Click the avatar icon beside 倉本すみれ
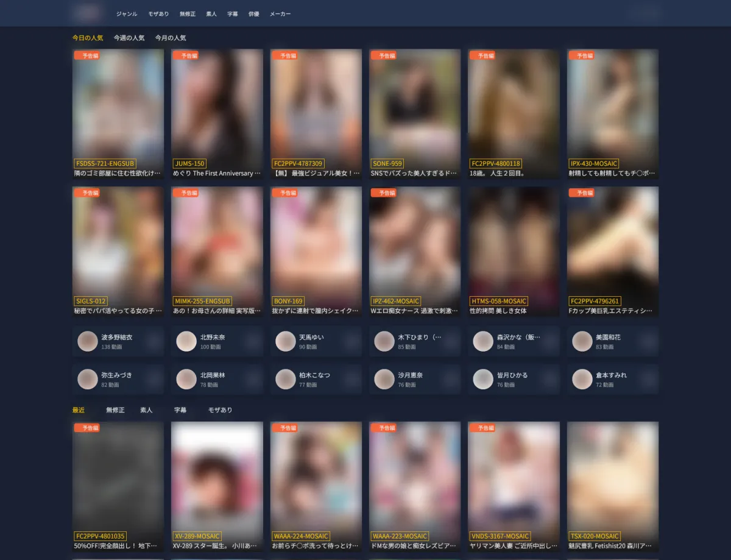The image size is (731, 560). coord(582,379)
